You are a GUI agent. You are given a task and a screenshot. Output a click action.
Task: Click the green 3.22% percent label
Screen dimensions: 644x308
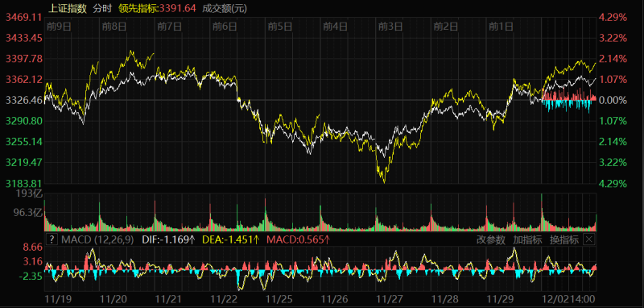(613, 162)
